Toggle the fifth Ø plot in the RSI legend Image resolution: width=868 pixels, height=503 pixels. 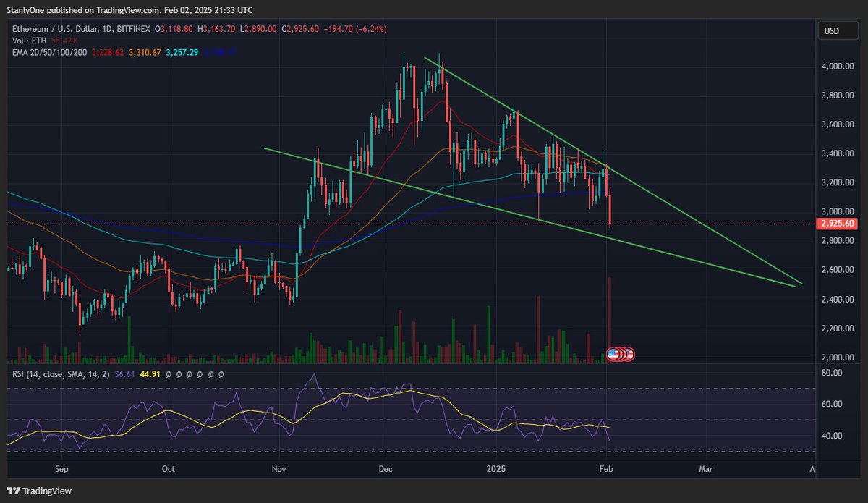tap(210, 373)
